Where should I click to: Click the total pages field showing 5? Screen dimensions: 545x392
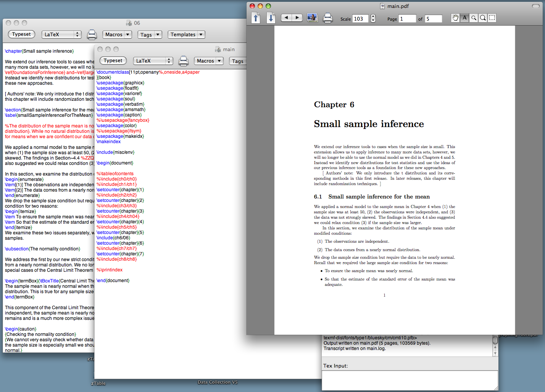434,19
